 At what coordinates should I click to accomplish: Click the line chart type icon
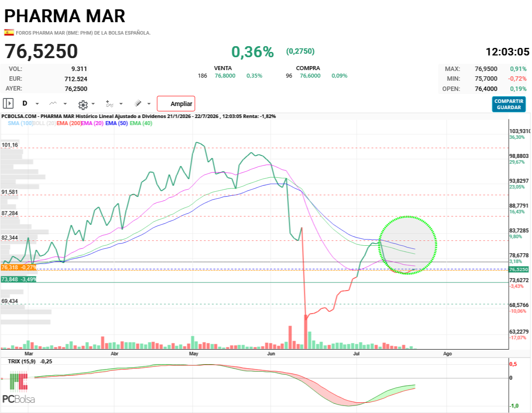[53, 103]
